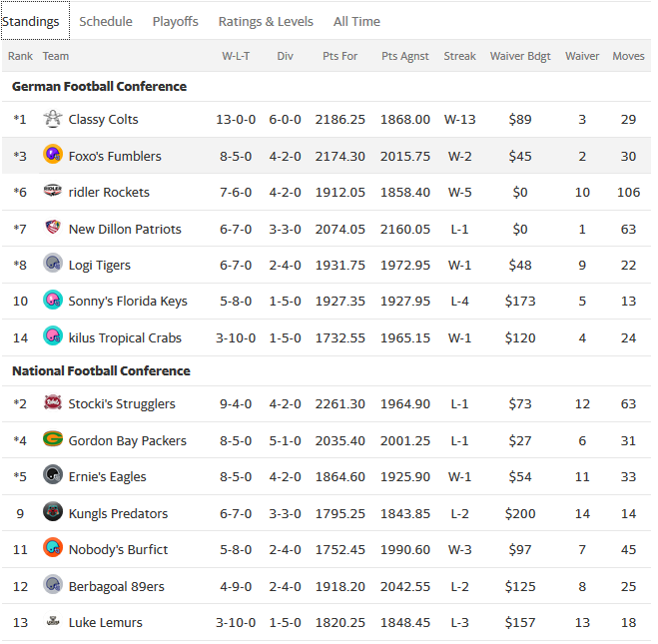The height and width of the screenshot is (644, 658).
Task: Click the Luke Lemurs team logo
Action: (53, 623)
